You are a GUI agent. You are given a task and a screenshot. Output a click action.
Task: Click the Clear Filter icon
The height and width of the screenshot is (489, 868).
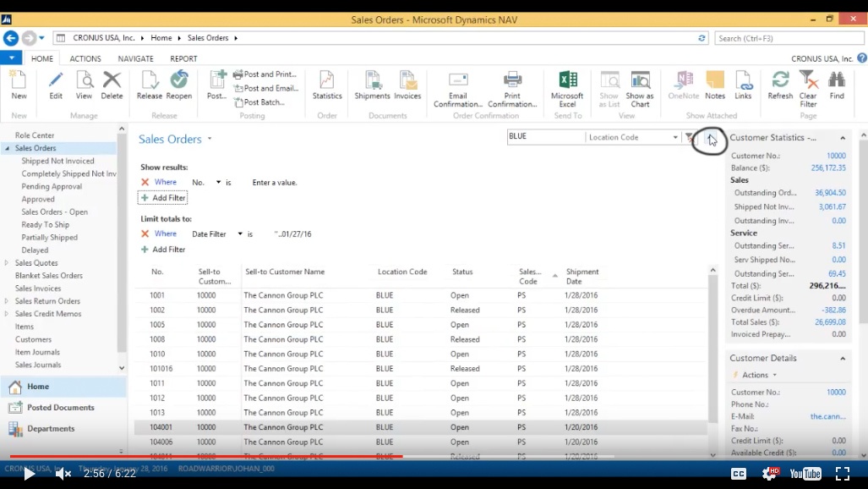pyautogui.click(x=808, y=81)
